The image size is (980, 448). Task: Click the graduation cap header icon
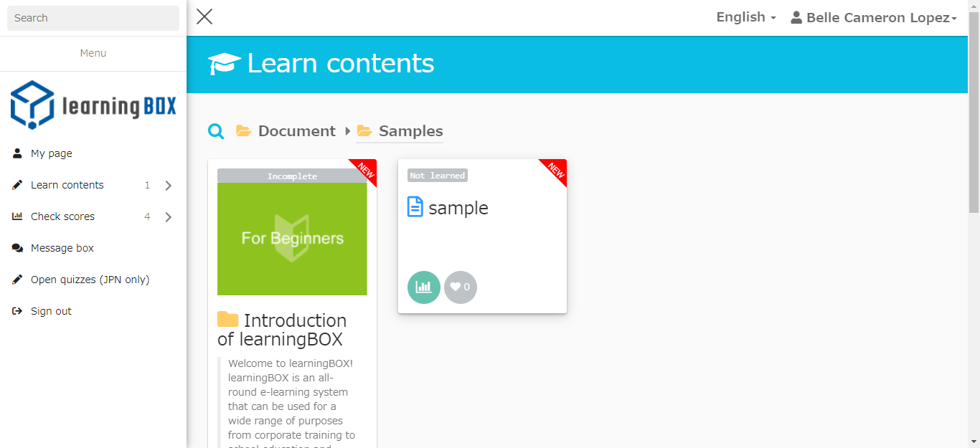[225, 64]
